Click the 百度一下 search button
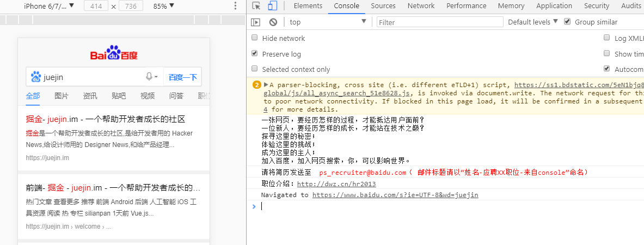644x245 pixels. tap(183, 77)
